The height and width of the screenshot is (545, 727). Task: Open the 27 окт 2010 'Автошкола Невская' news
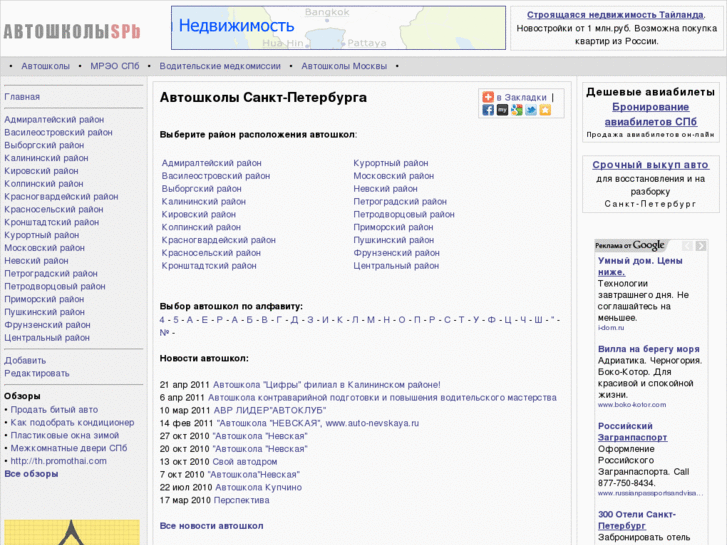coord(260,436)
